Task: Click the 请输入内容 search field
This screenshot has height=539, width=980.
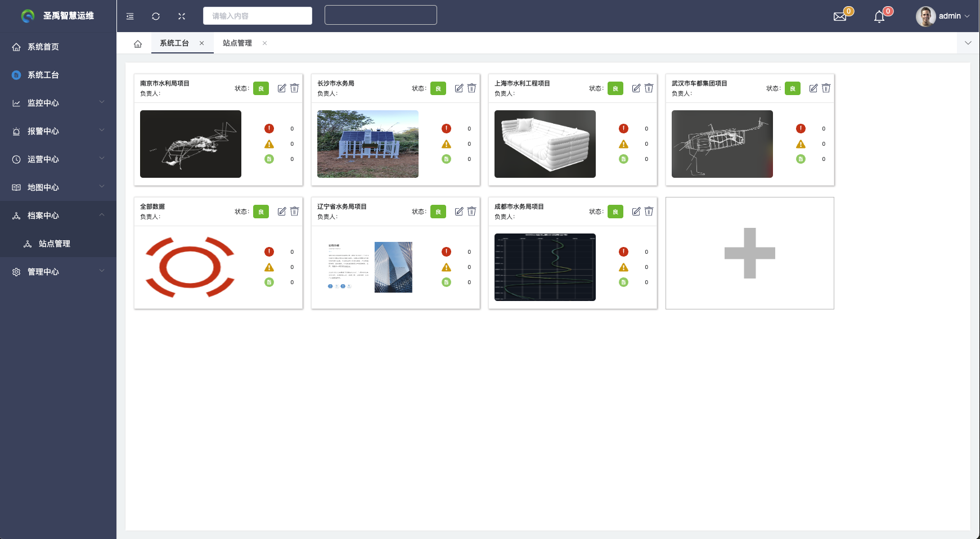Action: click(257, 16)
